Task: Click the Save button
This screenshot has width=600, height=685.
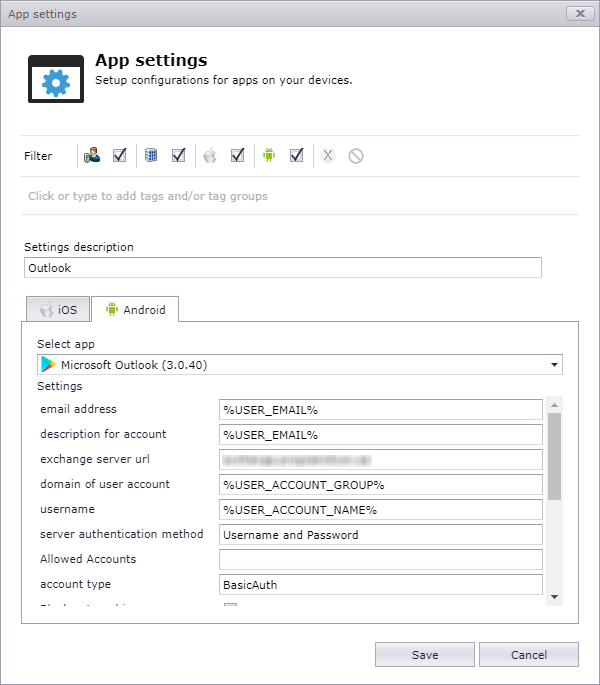Action: click(x=425, y=654)
